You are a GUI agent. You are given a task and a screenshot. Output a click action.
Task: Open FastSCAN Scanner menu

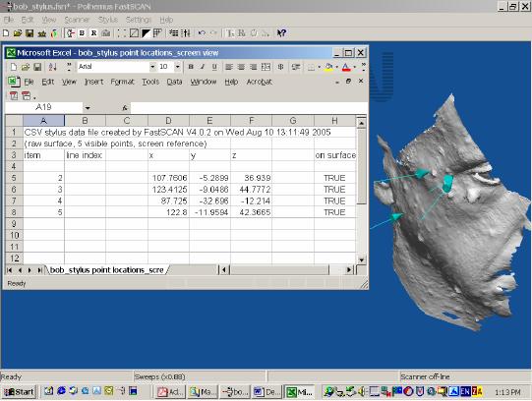(77, 20)
